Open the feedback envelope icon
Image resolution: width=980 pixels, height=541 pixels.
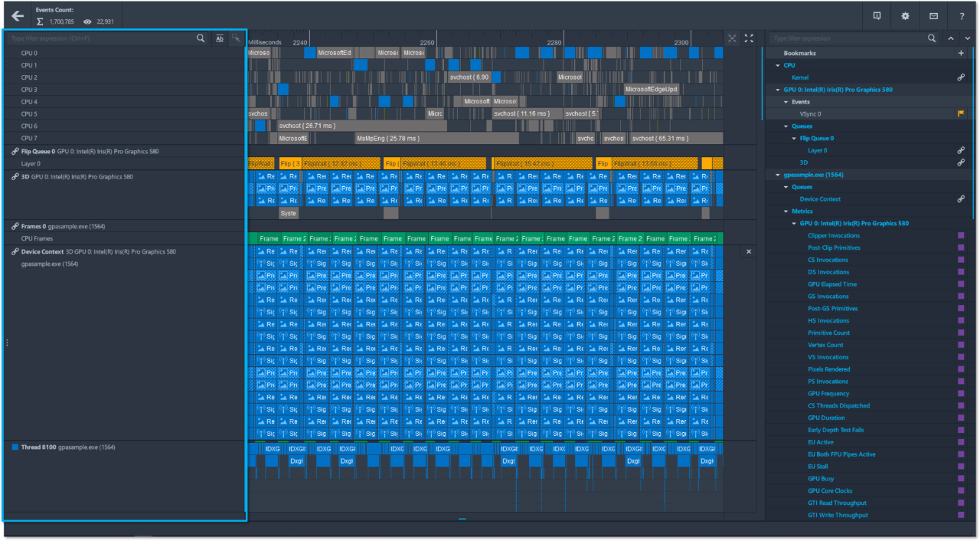933,15
